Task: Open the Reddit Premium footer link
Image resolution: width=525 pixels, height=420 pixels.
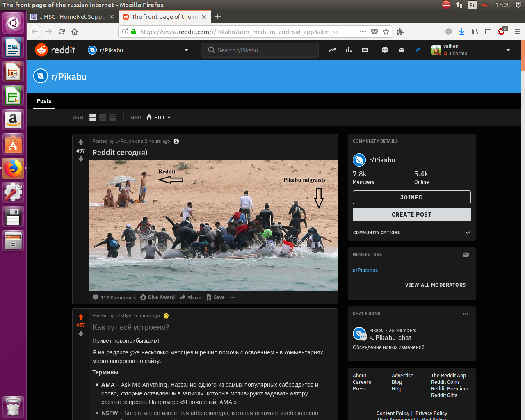Action: [449, 388]
